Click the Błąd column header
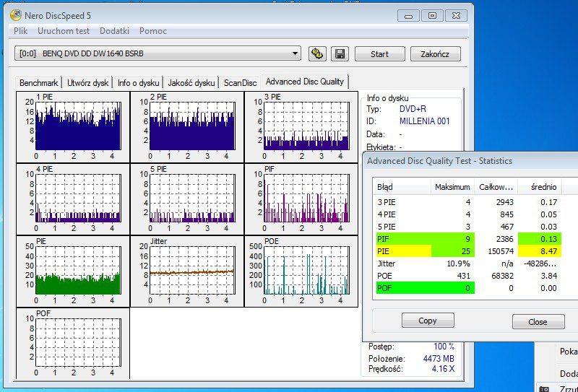 [x=402, y=187]
